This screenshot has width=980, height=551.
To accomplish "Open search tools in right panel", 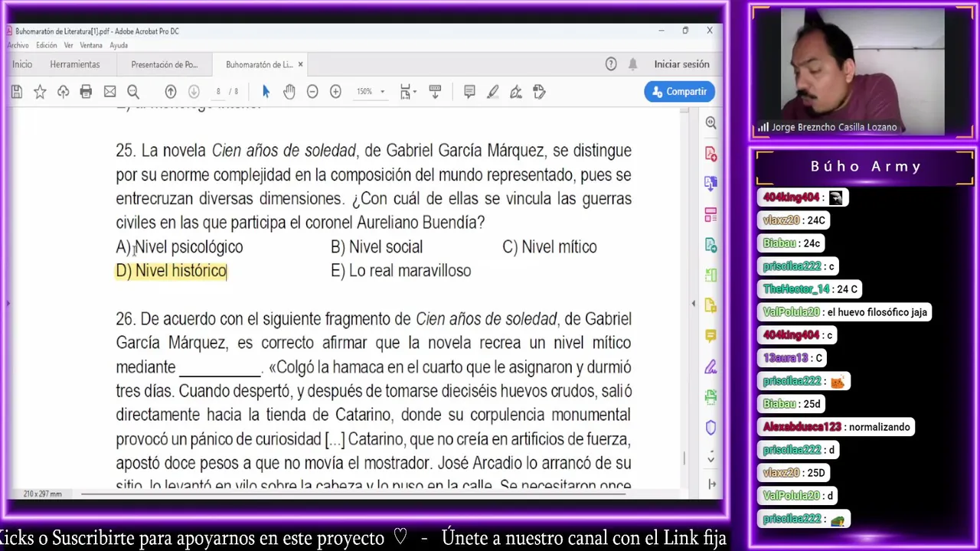I will tap(710, 122).
